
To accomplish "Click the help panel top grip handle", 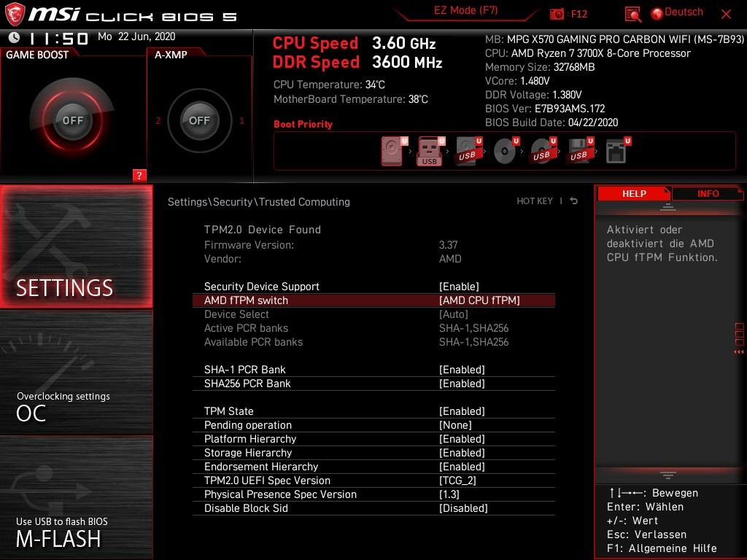I will point(668,207).
